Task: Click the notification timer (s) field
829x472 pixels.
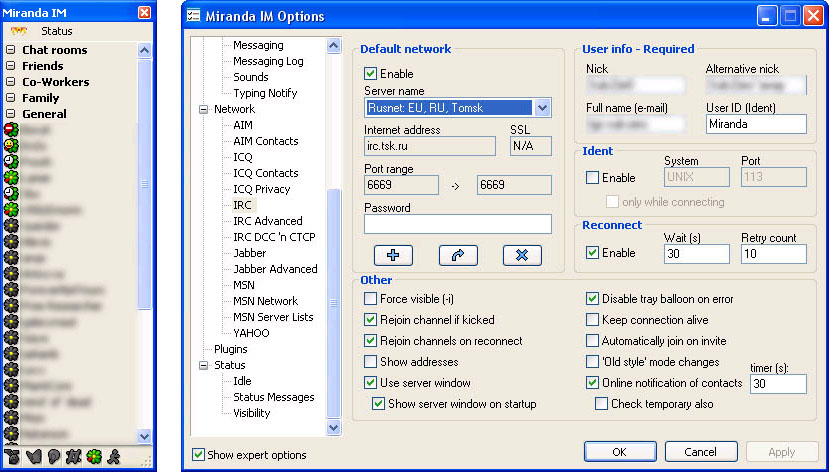Action: (778, 384)
